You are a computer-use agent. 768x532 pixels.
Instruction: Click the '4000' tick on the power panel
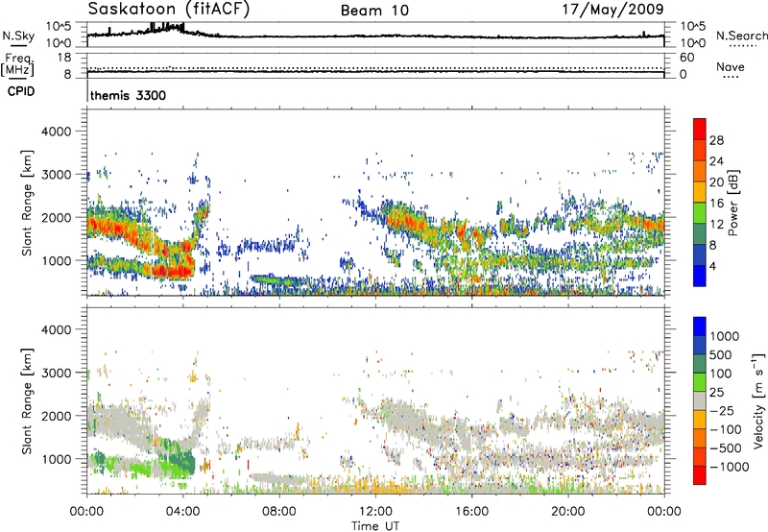56,132
